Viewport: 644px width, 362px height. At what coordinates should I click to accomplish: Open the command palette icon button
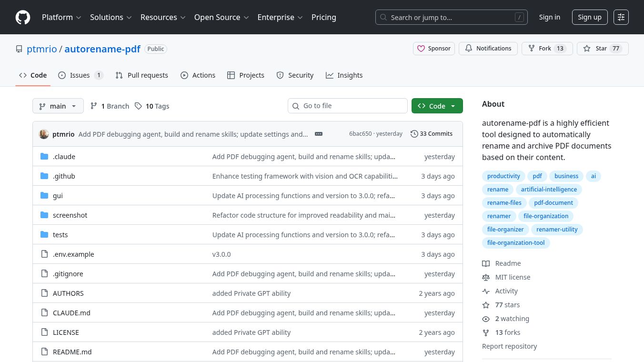tap(621, 17)
